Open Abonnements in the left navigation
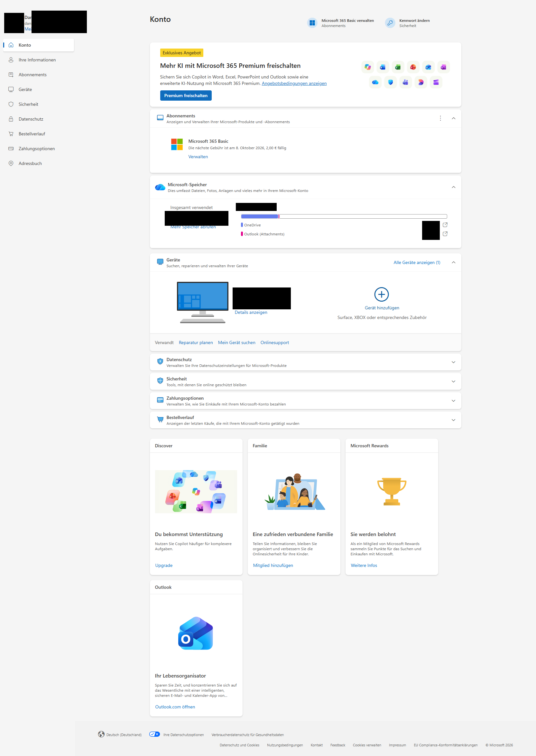The height and width of the screenshot is (756, 536). [x=39, y=75]
